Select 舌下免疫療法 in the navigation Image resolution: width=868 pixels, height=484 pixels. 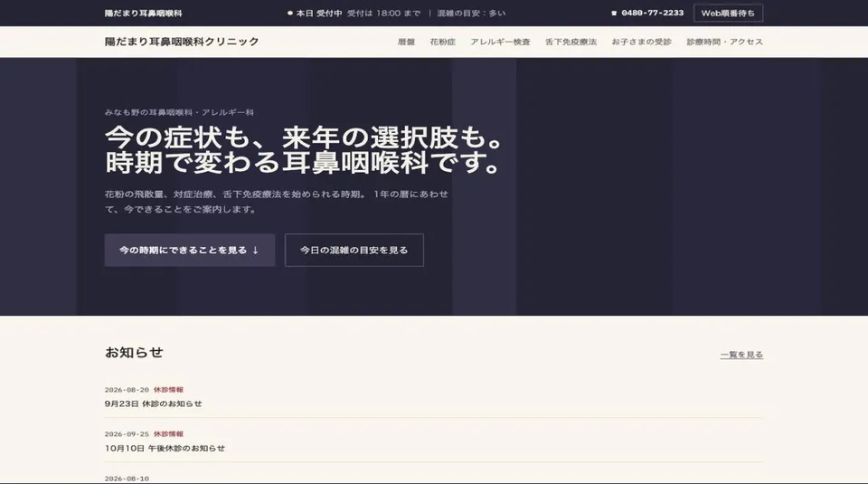(x=571, y=42)
